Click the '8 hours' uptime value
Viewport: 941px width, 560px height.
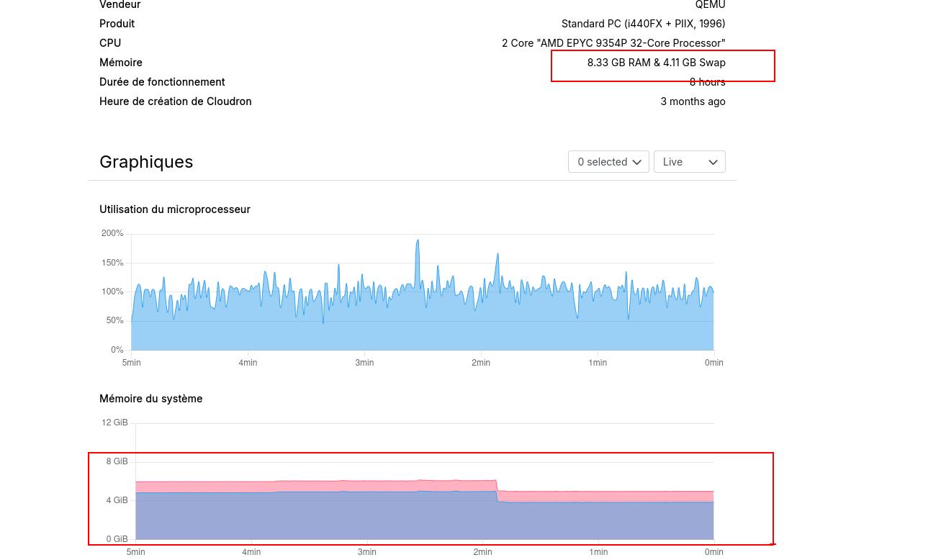[707, 81]
